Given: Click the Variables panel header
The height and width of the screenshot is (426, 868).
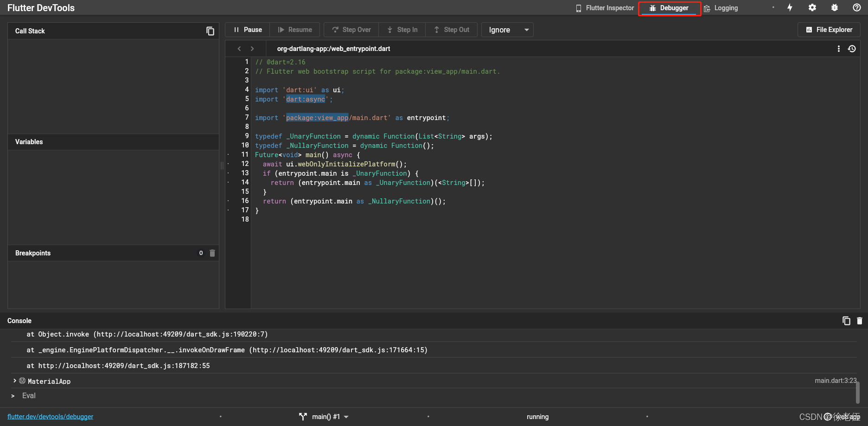Looking at the screenshot, I should [x=113, y=142].
